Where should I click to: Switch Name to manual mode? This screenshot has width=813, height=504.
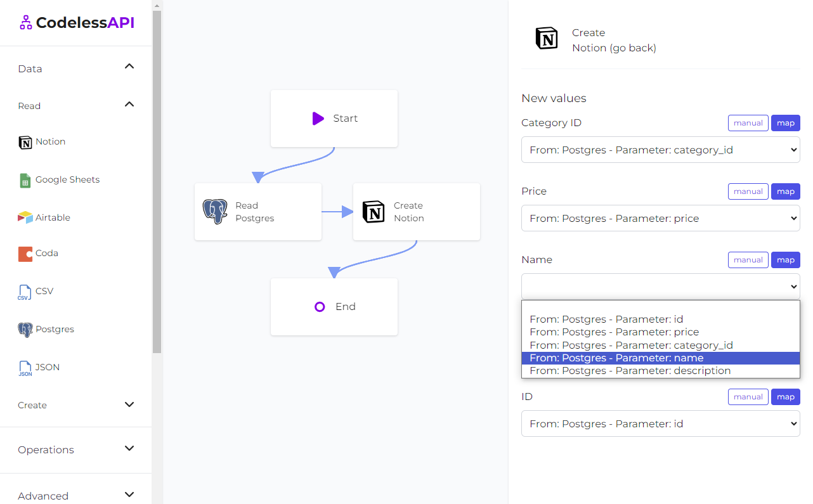tap(748, 260)
